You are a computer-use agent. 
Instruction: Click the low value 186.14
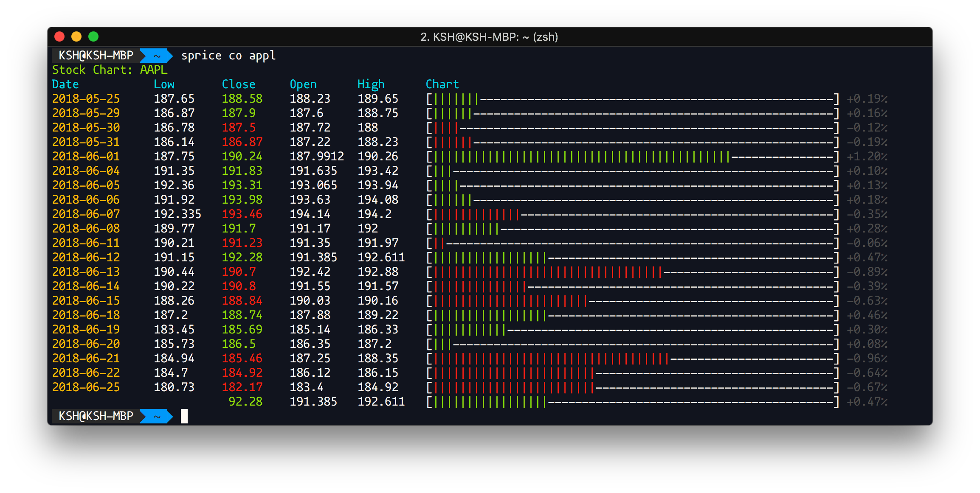point(174,142)
